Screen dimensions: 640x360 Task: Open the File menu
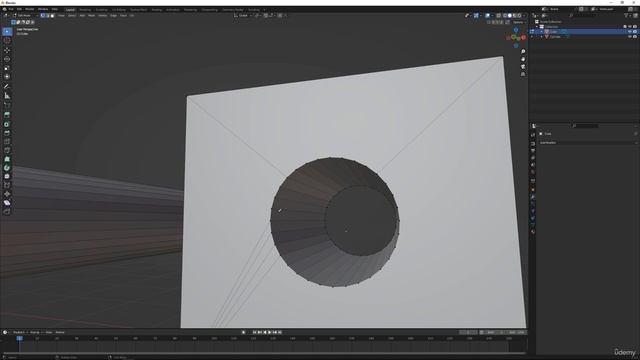point(11,9)
